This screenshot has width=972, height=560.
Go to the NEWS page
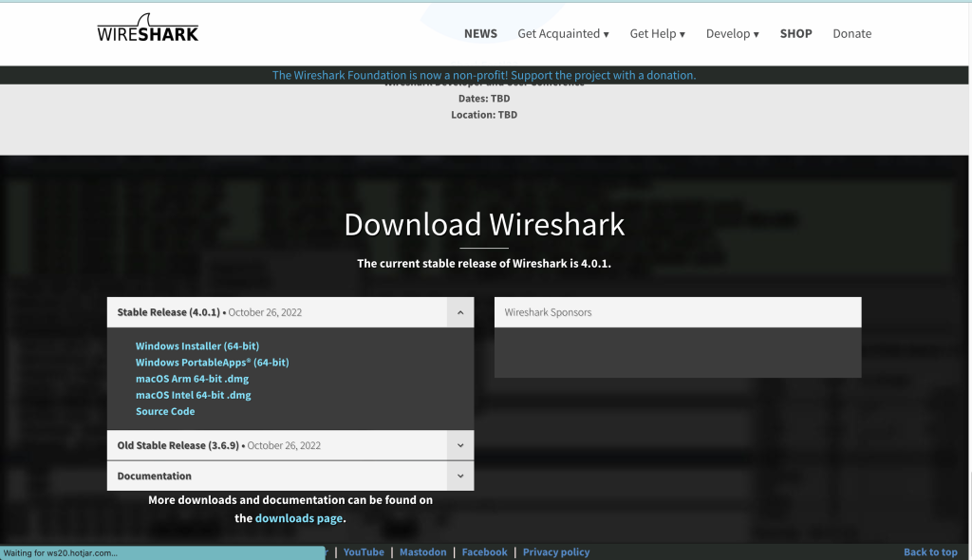tap(480, 33)
